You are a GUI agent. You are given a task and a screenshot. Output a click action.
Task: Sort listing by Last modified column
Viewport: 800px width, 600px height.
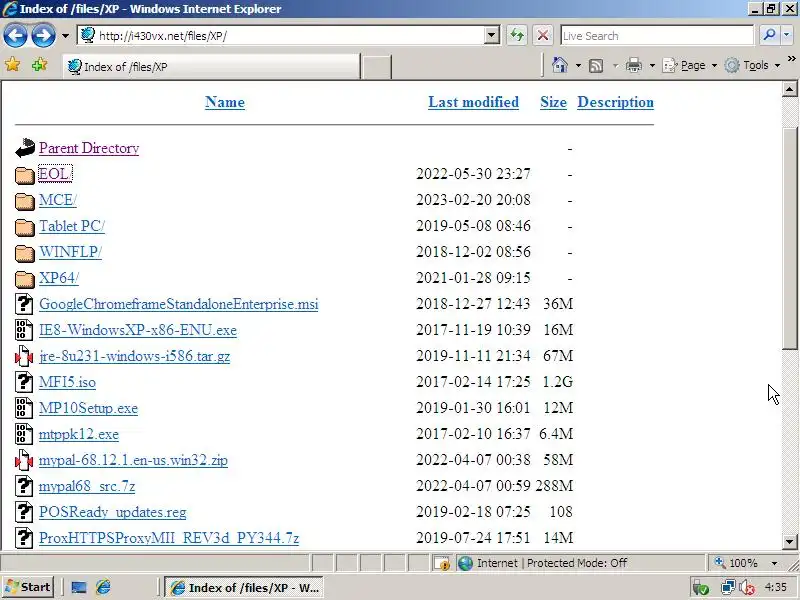click(x=473, y=102)
